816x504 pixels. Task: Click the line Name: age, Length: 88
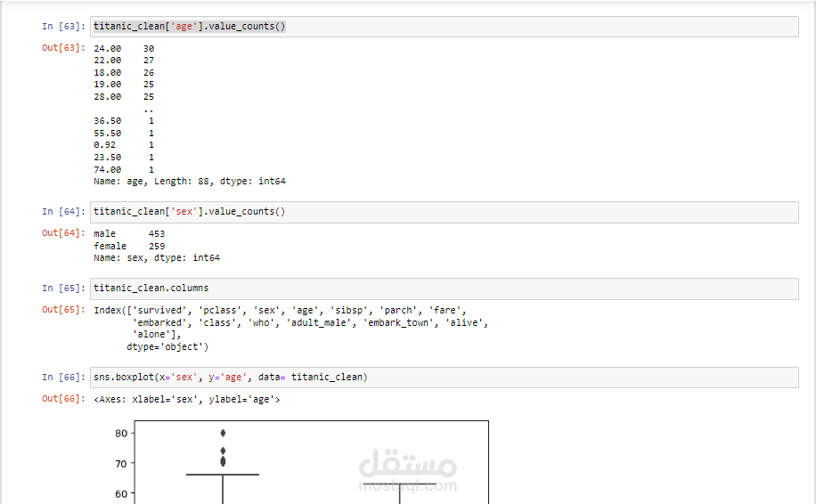click(x=190, y=182)
